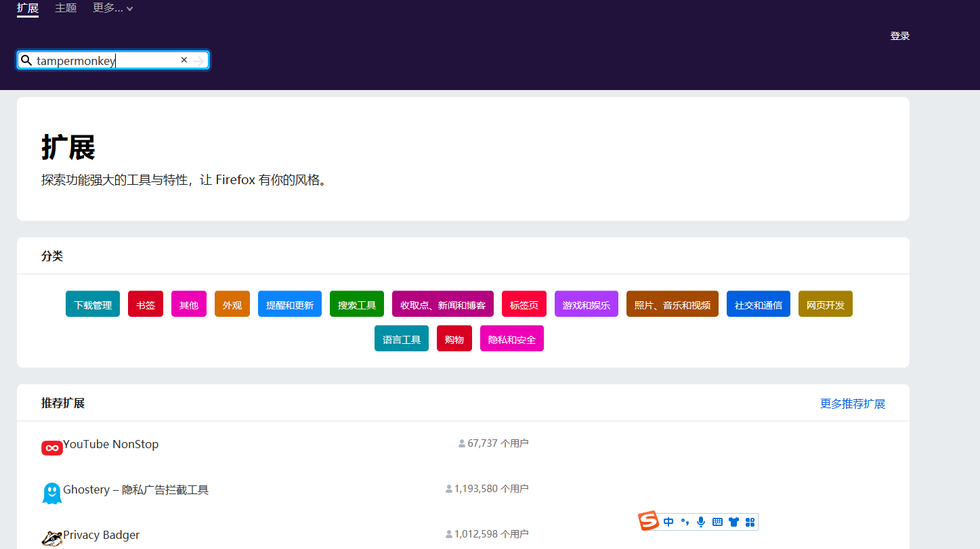Click the Ghostery ghost icon
This screenshot has height=549, width=980.
[x=52, y=493]
